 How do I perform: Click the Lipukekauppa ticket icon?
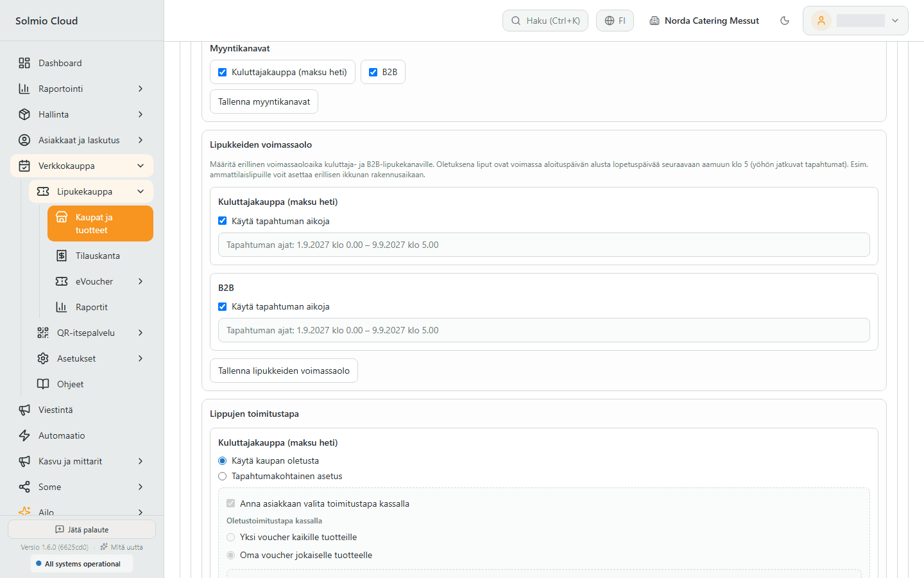click(43, 191)
